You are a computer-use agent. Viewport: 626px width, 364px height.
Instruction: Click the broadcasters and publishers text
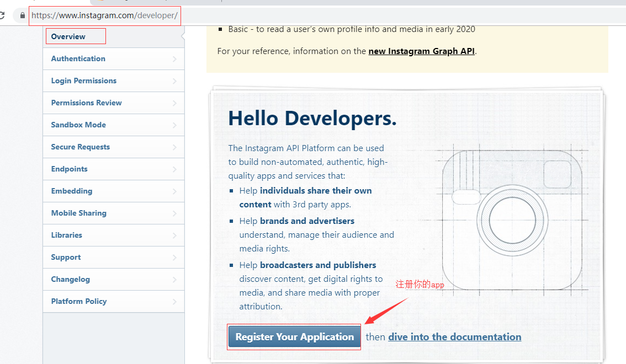(x=318, y=265)
